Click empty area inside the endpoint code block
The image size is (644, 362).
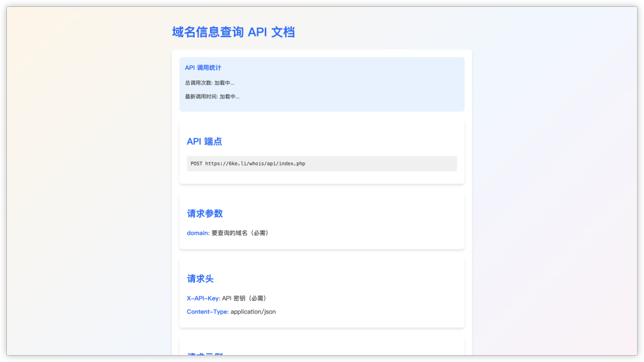384,164
